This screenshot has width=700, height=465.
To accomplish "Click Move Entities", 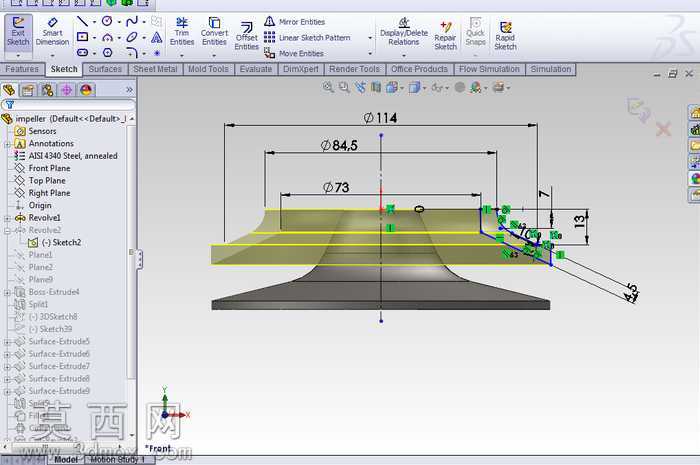I will coord(294,53).
